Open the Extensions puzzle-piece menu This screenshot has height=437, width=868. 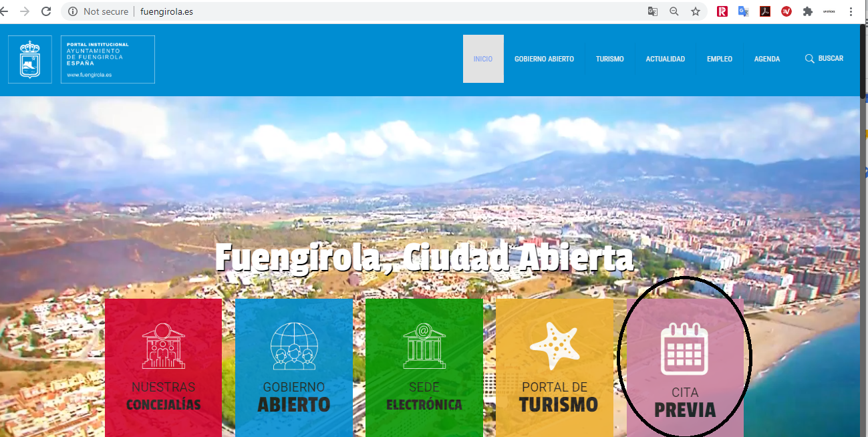pos(808,11)
